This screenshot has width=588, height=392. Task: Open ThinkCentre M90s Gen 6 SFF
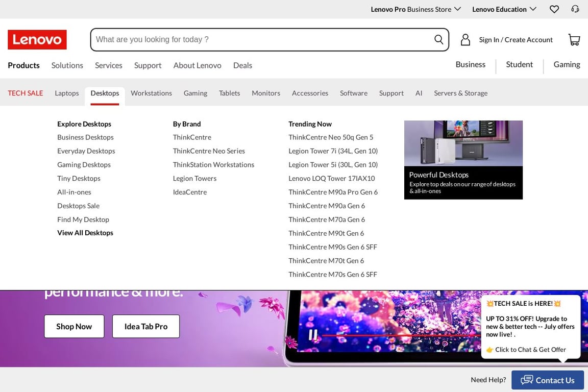[x=333, y=247]
